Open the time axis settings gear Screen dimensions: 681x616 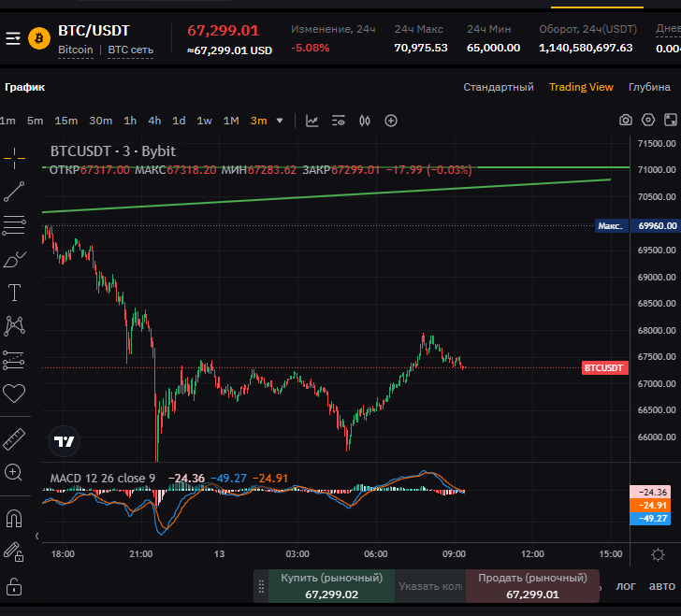658,554
